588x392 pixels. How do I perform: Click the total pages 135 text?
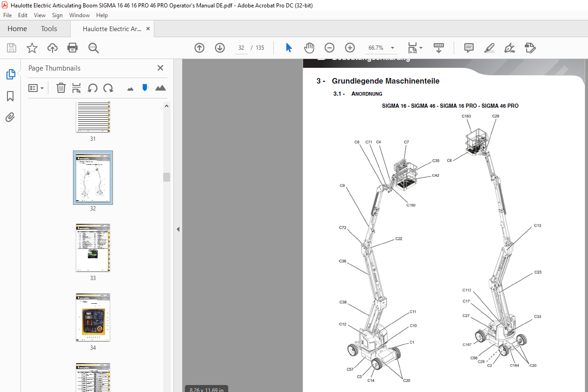pos(260,48)
